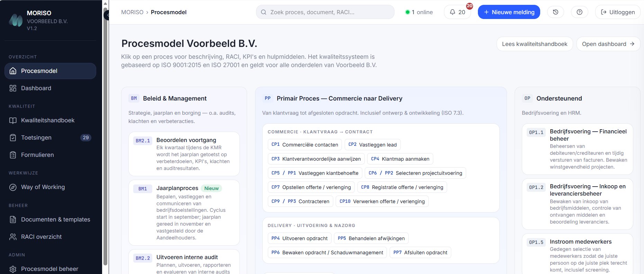Focus the Zoek proces, document, RACI search field
The image size is (644, 274).
(325, 12)
